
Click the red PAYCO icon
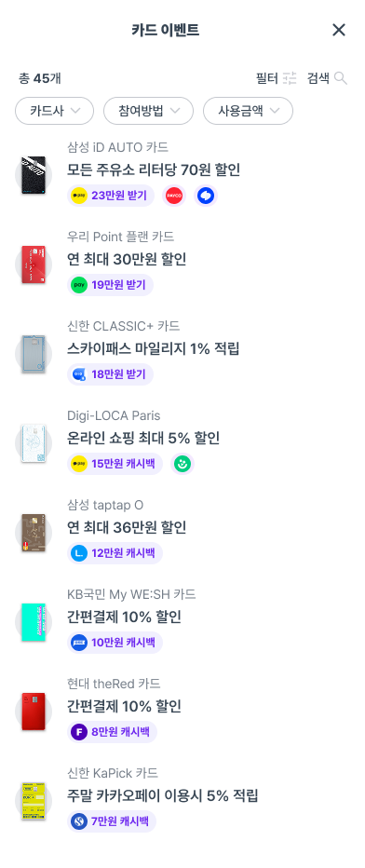tap(173, 196)
